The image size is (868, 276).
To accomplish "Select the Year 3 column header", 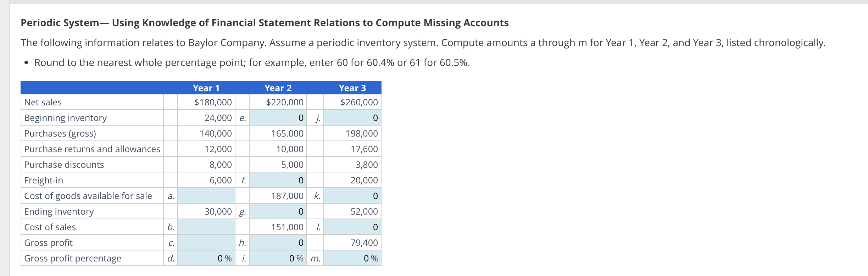I will tap(352, 88).
